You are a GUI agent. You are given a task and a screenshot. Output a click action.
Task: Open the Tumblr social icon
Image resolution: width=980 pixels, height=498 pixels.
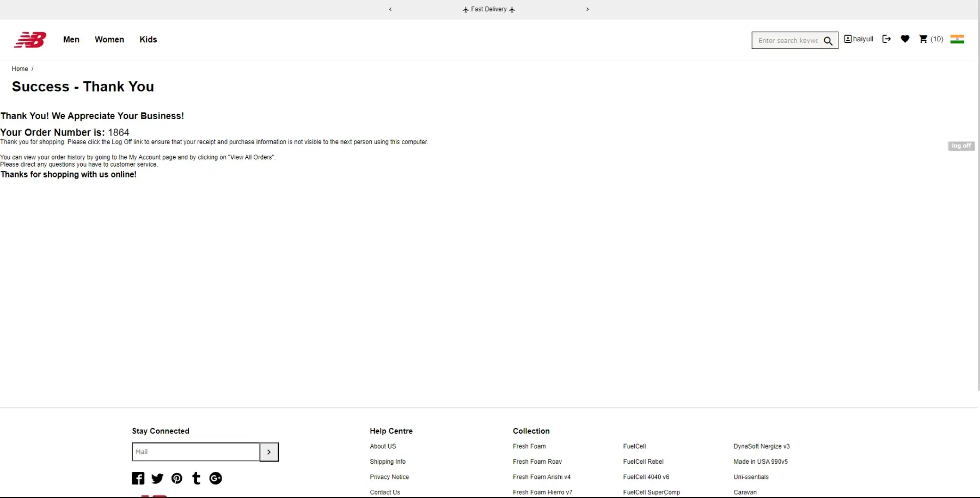(x=197, y=478)
